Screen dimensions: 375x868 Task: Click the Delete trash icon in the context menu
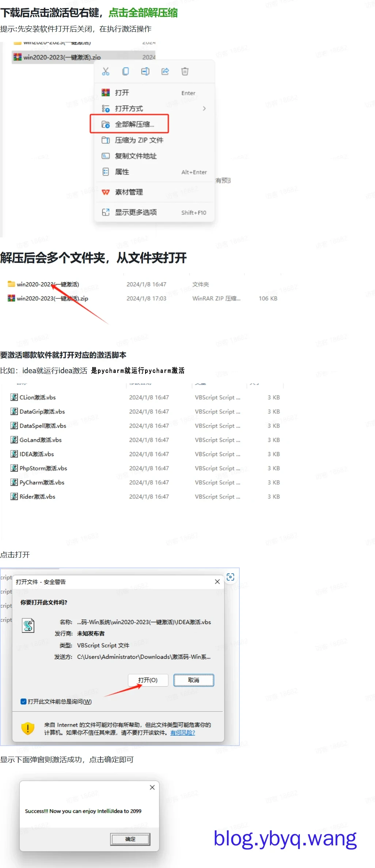coord(185,72)
